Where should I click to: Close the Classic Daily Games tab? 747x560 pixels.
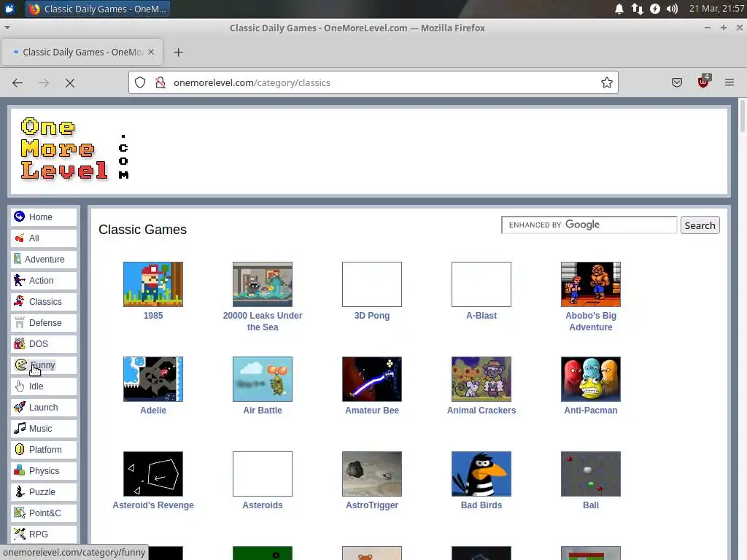click(151, 52)
